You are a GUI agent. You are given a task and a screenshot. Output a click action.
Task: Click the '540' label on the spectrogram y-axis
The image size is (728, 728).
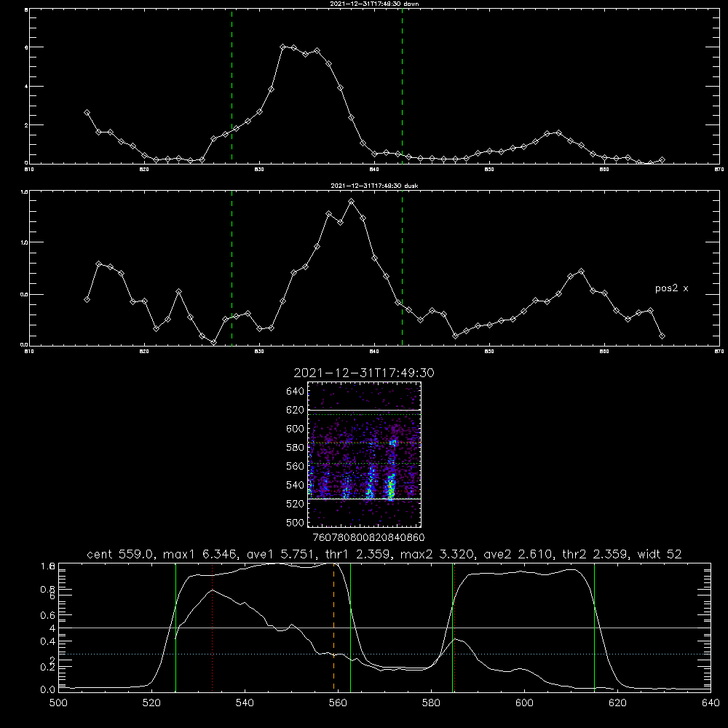coord(296,485)
